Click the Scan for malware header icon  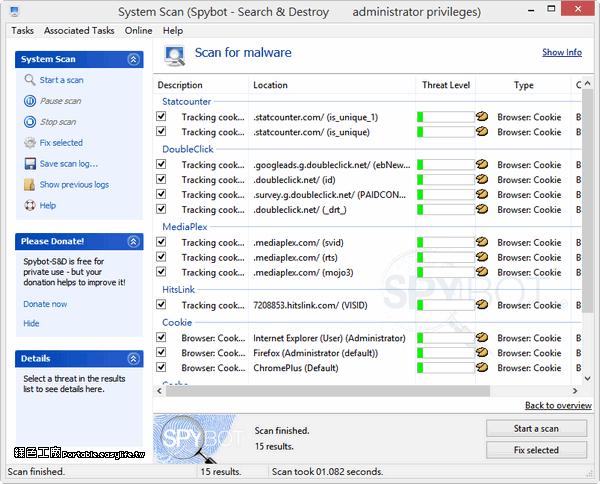click(x=174, y=55)
